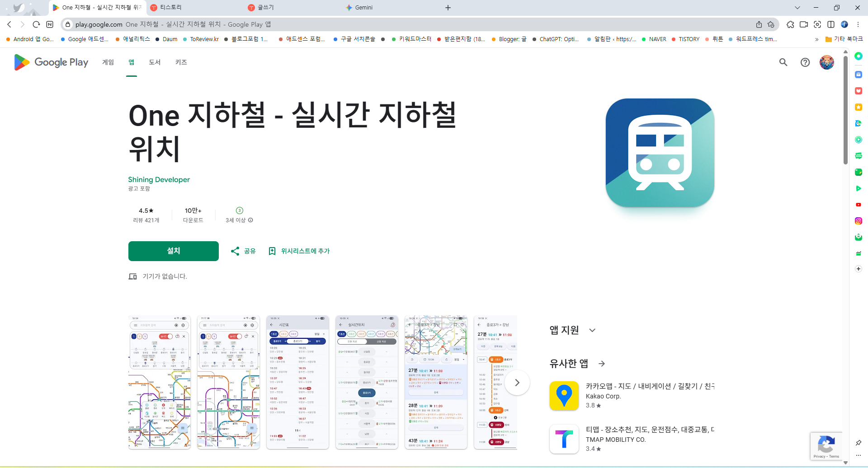Open the YouTube icon in the sidebar
Viewport: 868px width, 468px height.
click(x=858, y=205)
